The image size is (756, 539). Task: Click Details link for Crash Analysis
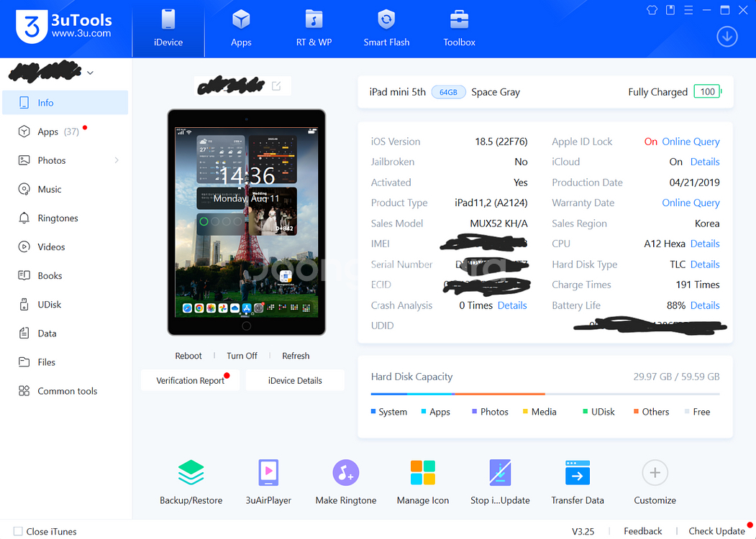click(512, 305)
